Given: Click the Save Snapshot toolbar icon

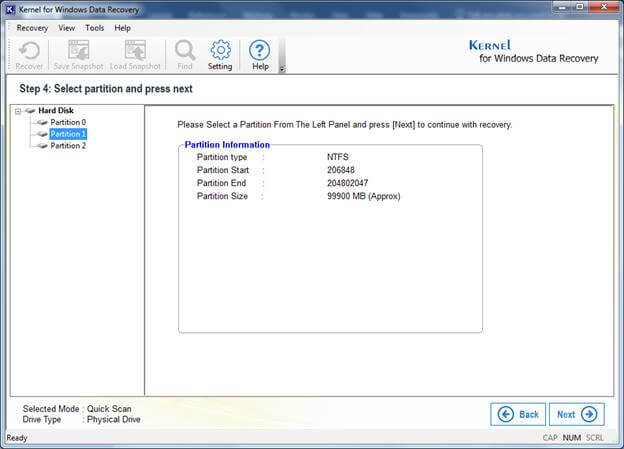Looking at the screenshot, I should click(78, 55).
